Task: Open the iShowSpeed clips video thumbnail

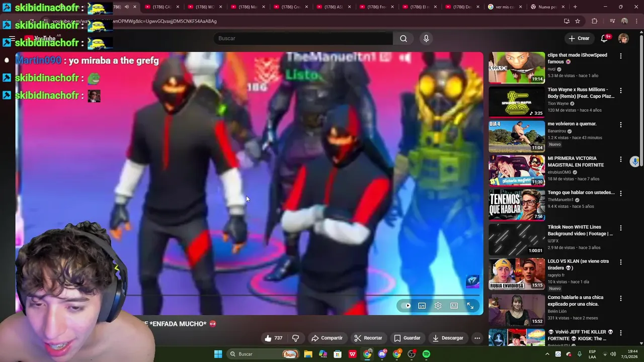Action: click(x=517, y=67)
